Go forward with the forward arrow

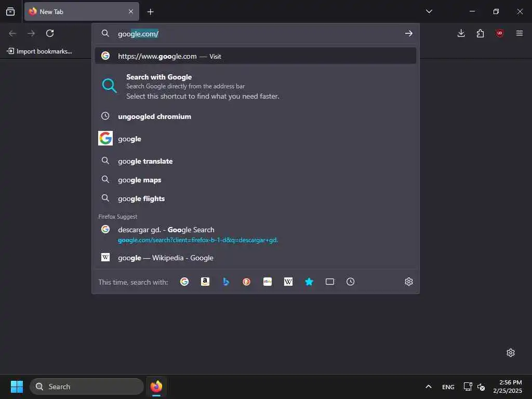(31, 33)
